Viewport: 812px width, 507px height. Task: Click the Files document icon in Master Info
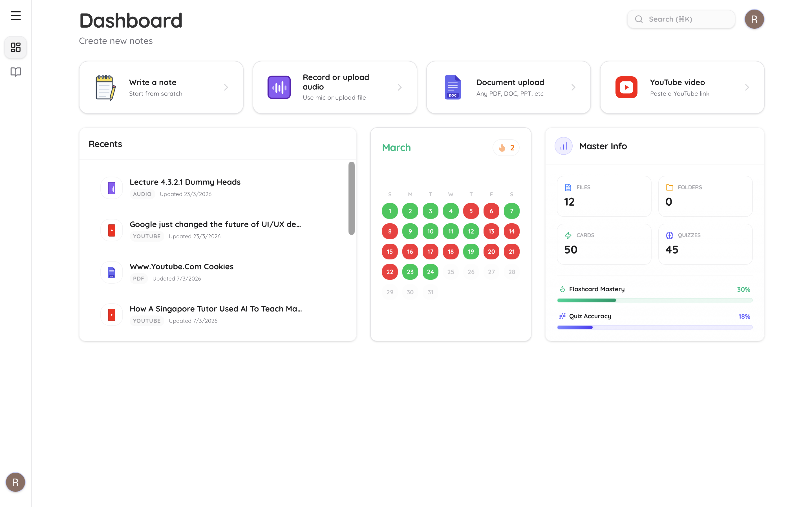[568, 187]
